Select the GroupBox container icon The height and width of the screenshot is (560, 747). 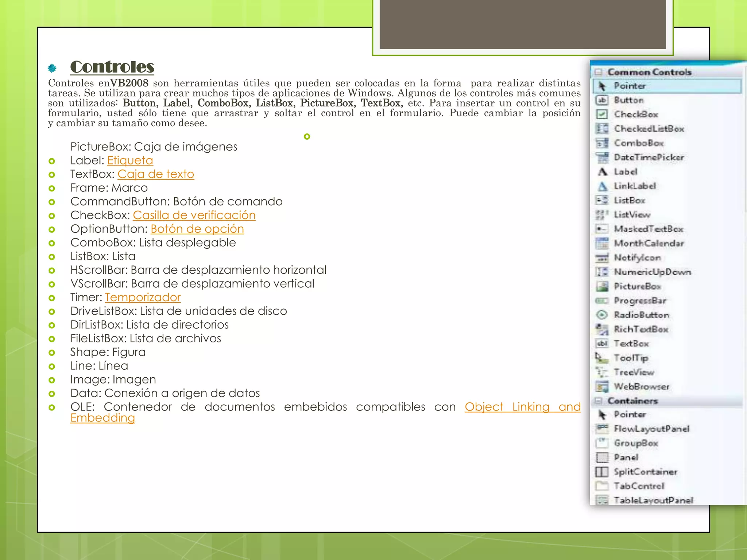pyautogui.click(x=602, y=443)
